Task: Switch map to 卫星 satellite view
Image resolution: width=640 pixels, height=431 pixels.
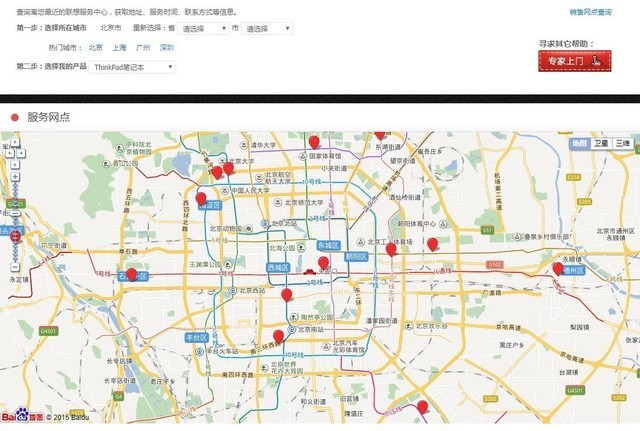Action: click(600, 143)
